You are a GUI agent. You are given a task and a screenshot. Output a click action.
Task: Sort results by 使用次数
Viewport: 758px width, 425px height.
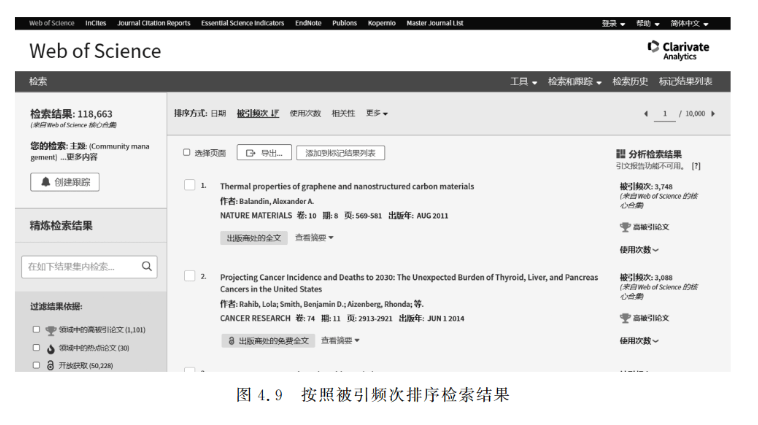[306, 113]
